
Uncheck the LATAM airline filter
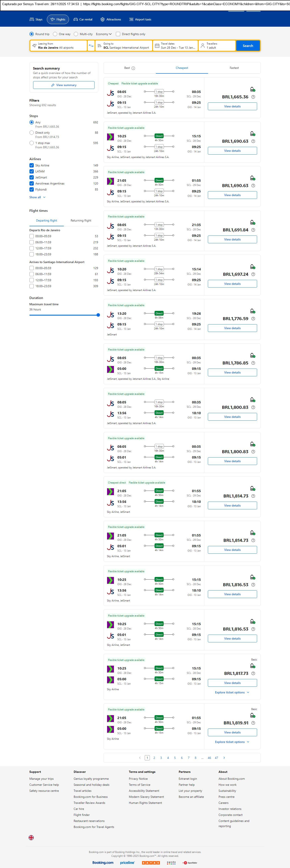(32, 172)
